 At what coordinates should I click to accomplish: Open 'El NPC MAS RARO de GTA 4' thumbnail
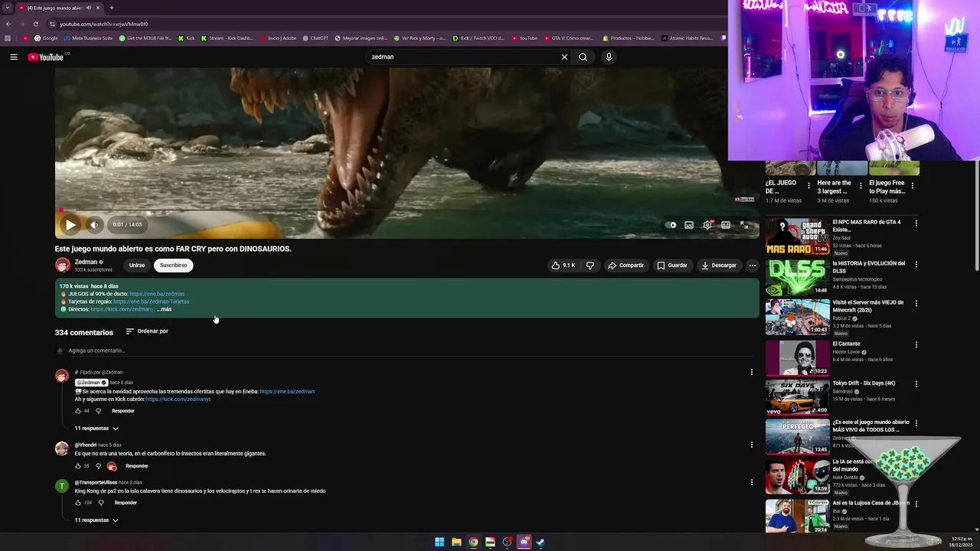pos(797,236)
